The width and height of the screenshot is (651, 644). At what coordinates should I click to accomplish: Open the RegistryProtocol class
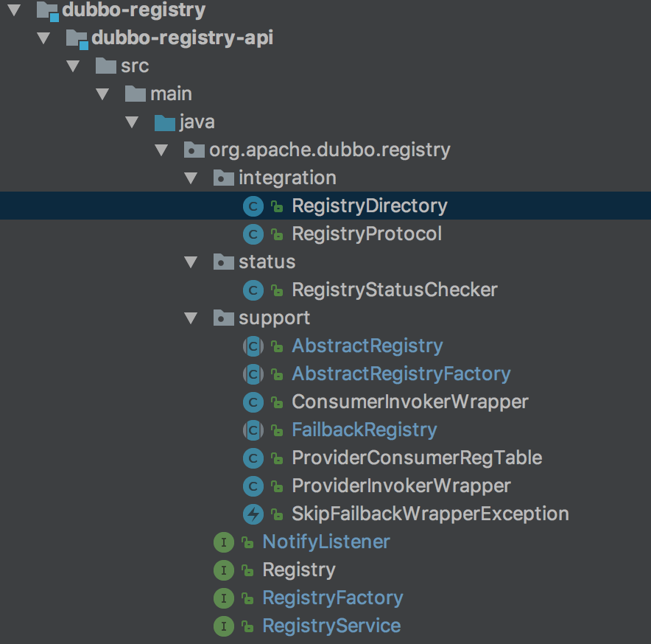[x=367, y=234]
